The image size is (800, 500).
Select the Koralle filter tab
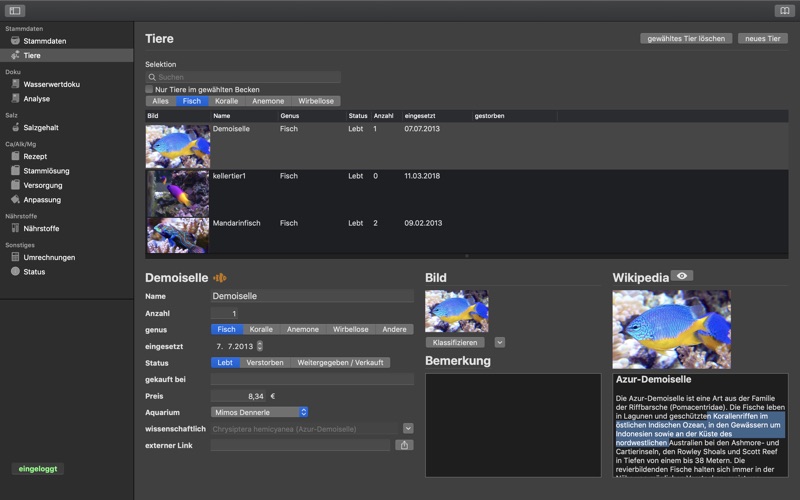[x=227, y=101]
